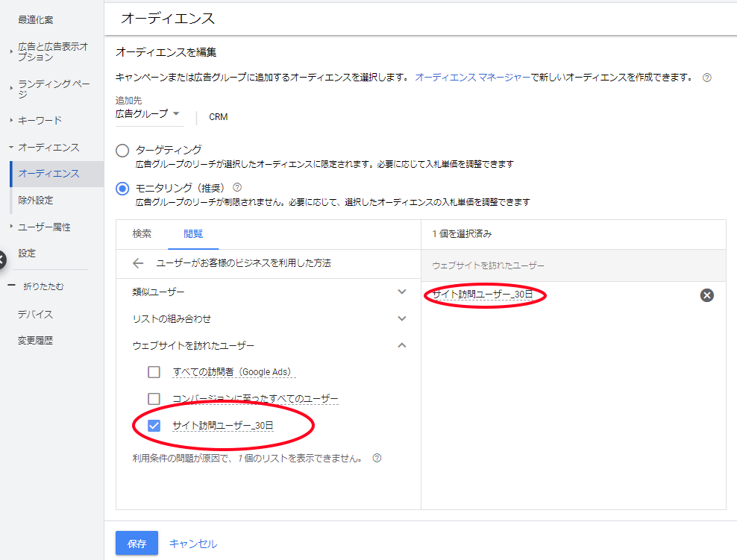Check the すべての訪問者 (Google Ads) checkbox
Viewport: 737px width, 560px height.
tap(154, 372)
